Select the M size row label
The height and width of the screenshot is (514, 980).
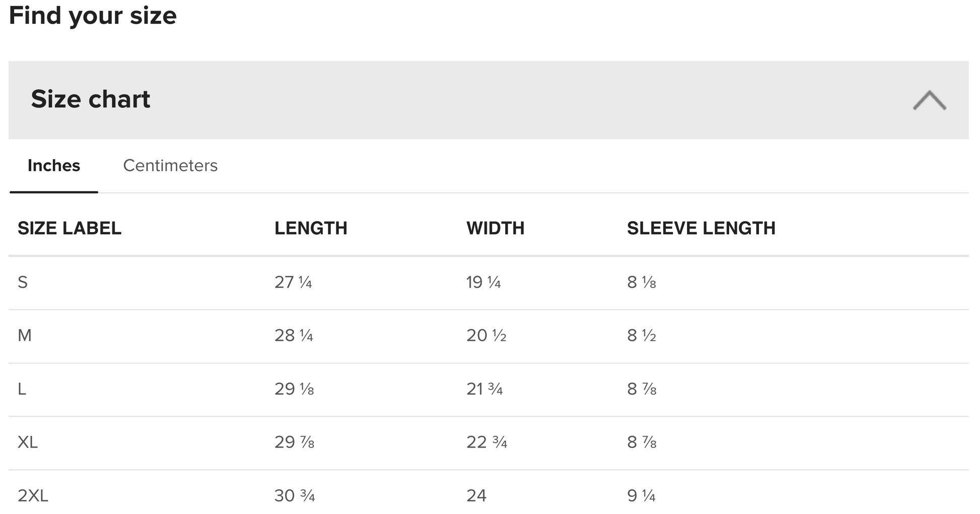click(x=25, y=336)
